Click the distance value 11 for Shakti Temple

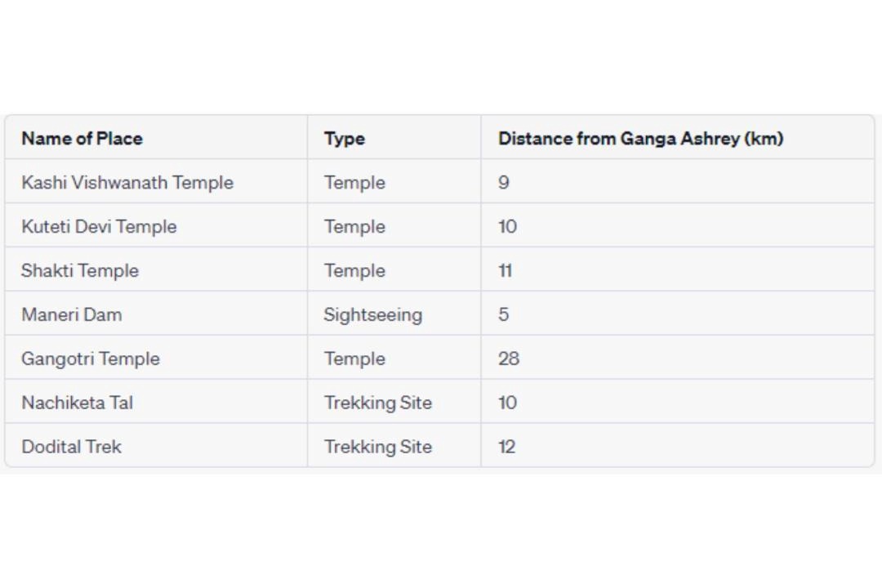click(x=505, y=271)
